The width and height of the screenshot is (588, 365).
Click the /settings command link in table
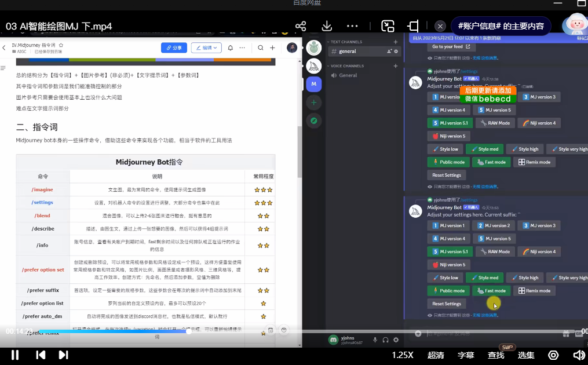[x=42, y=202]
